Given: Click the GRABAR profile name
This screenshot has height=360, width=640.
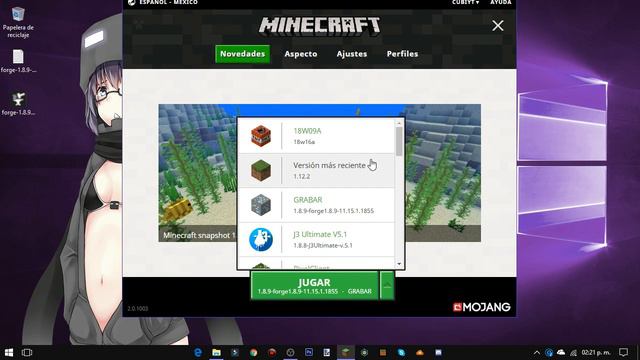Looking at the screenshot, I should tap(308, 200).
